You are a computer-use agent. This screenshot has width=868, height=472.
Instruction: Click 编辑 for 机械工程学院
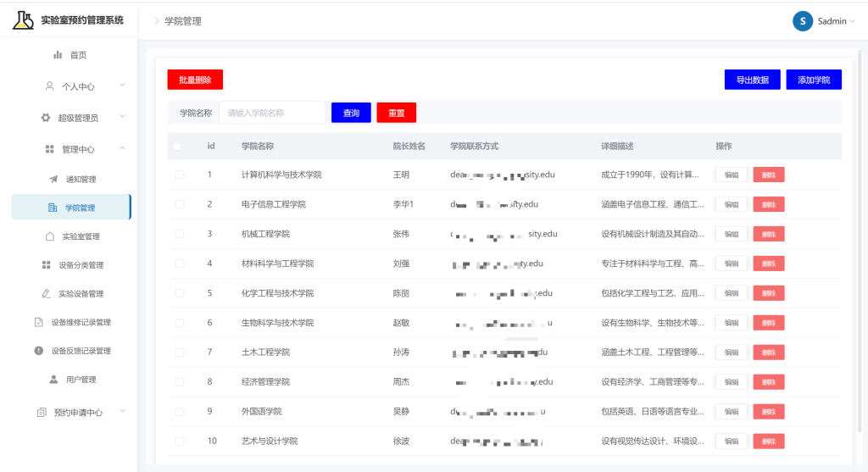tap(732, 234)
